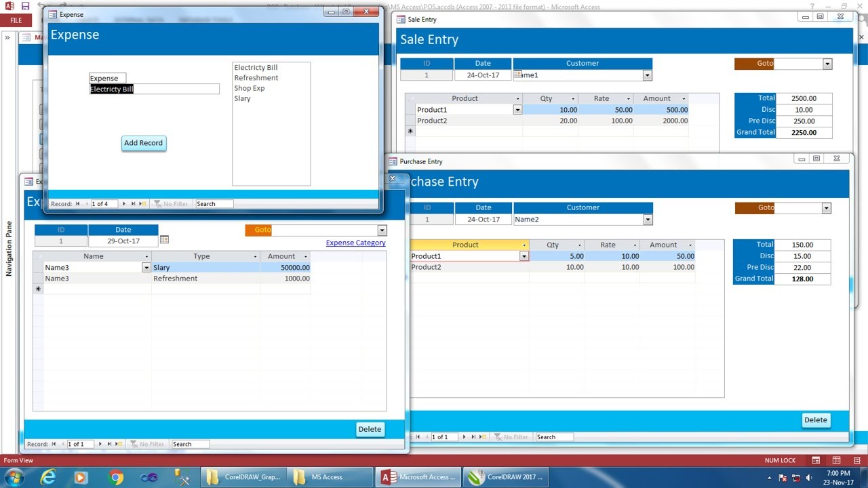Viewport: 868px width, 488px height.
Task: Switch to Form View icon in status bar
Action: (816, 460)
